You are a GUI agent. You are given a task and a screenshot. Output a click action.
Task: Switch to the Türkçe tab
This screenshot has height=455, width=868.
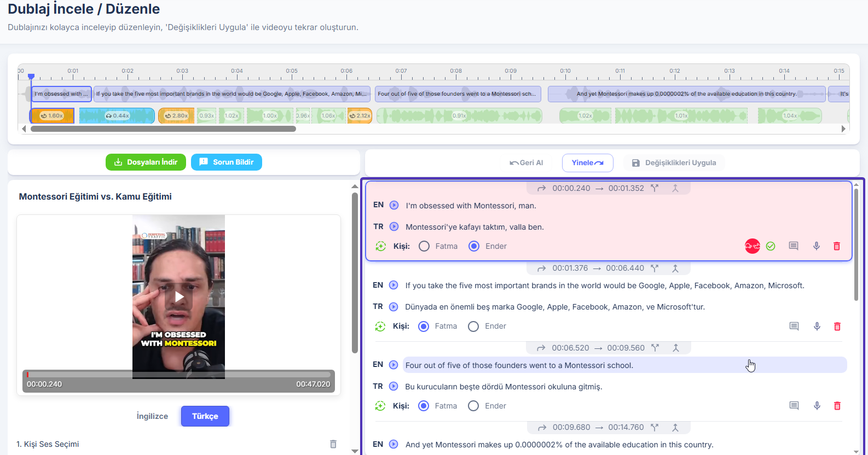point(205,416)
